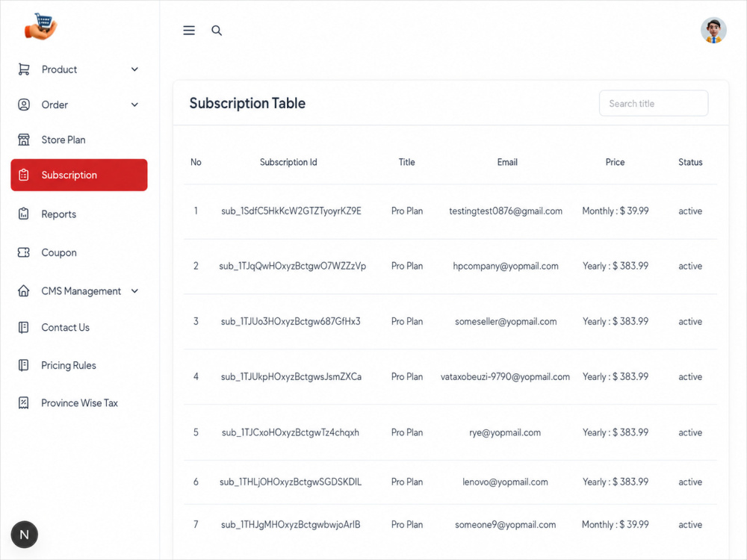Click the search magnifier icon

point(217,31)
